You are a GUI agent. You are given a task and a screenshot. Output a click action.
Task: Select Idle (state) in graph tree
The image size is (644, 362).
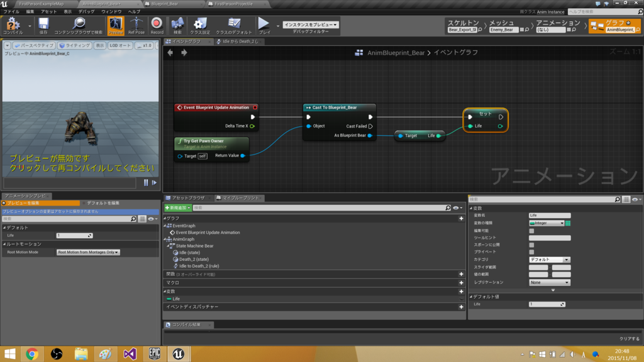coord(189,253)
